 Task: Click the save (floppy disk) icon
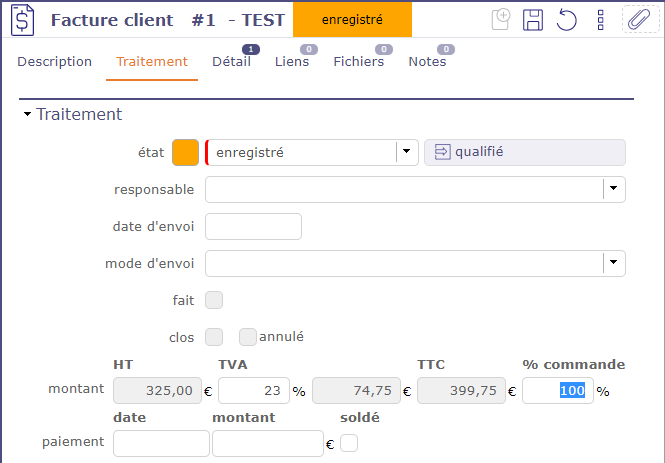pos(534,20)
